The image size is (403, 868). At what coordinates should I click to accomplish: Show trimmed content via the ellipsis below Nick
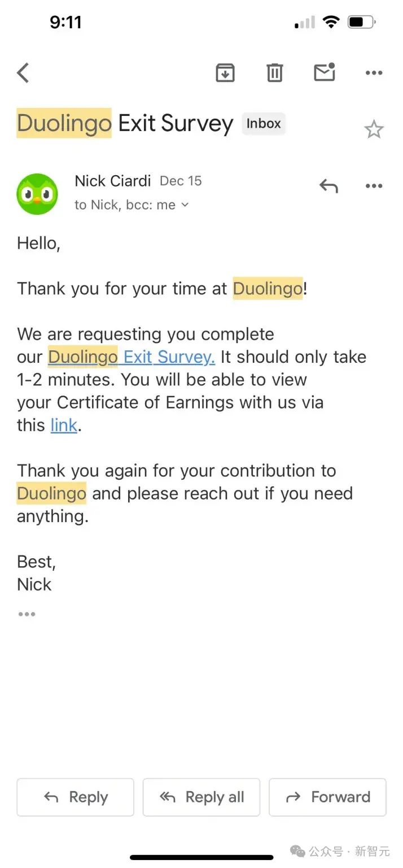click(27, 614)
